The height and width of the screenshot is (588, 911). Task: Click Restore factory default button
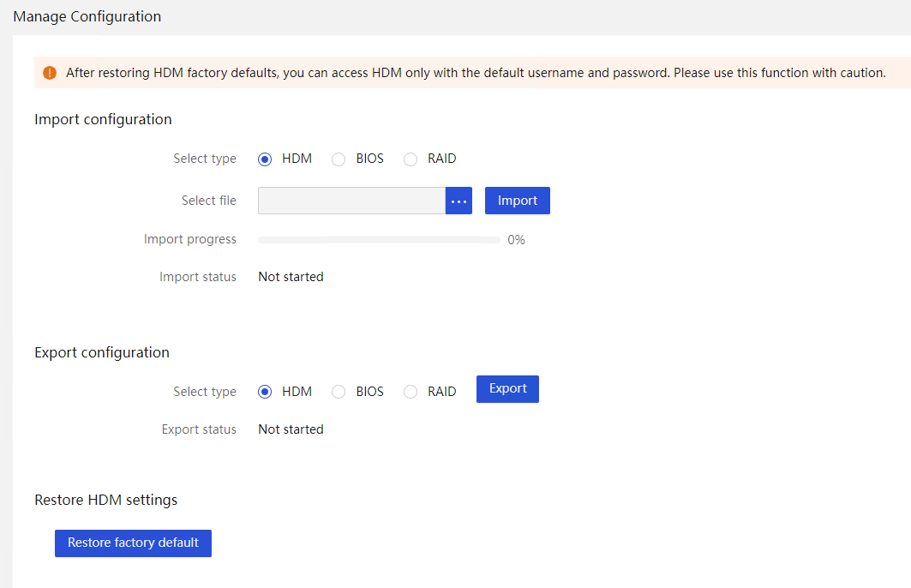(x=133, y=543)
